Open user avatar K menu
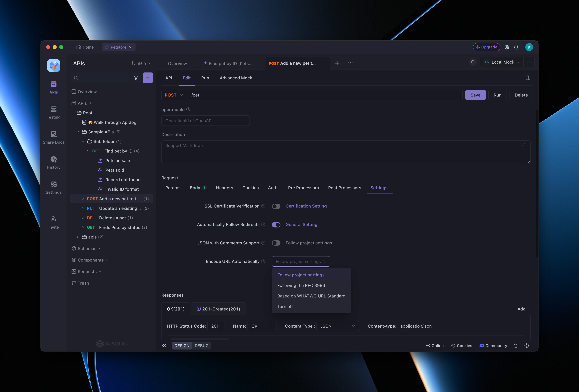Viewport: 579px width, 392px height. [529, 47]
